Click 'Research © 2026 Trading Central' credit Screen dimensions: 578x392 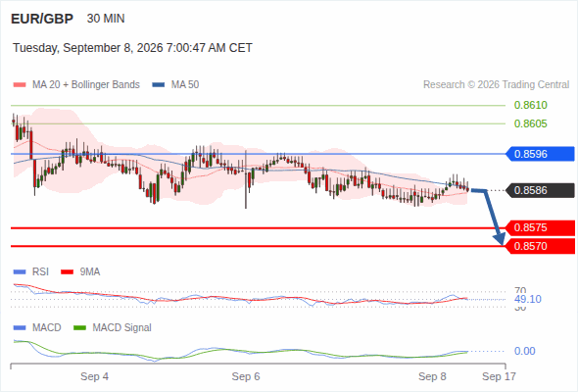click(x=496, y=85)
